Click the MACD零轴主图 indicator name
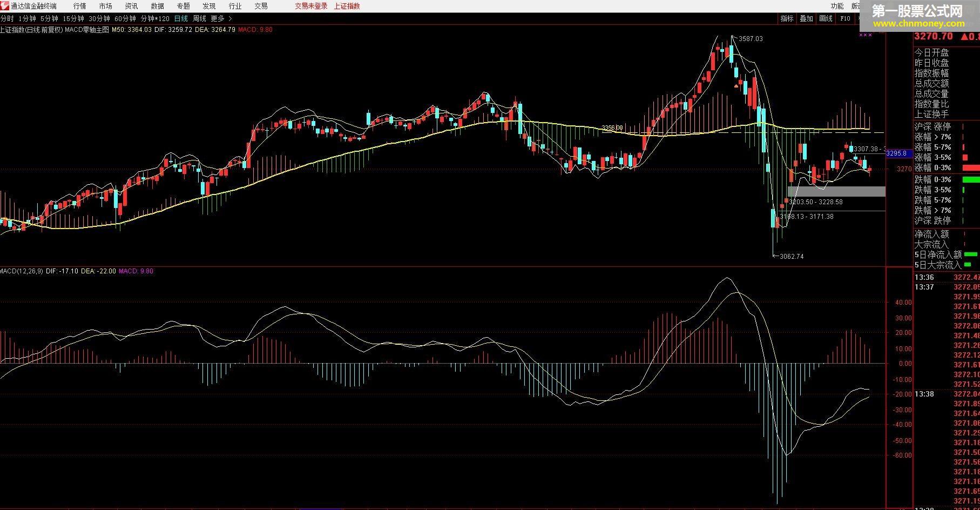The height and width of the screenshot is (510, 980). click(87, 30)
